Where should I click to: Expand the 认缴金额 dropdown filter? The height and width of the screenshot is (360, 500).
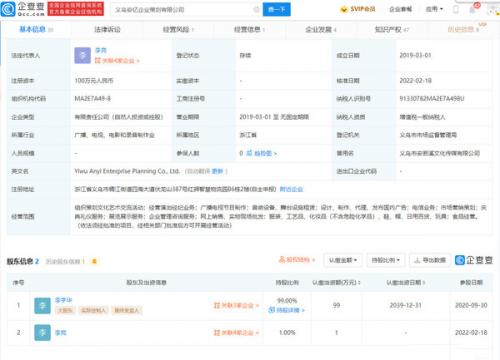point(343,260)
